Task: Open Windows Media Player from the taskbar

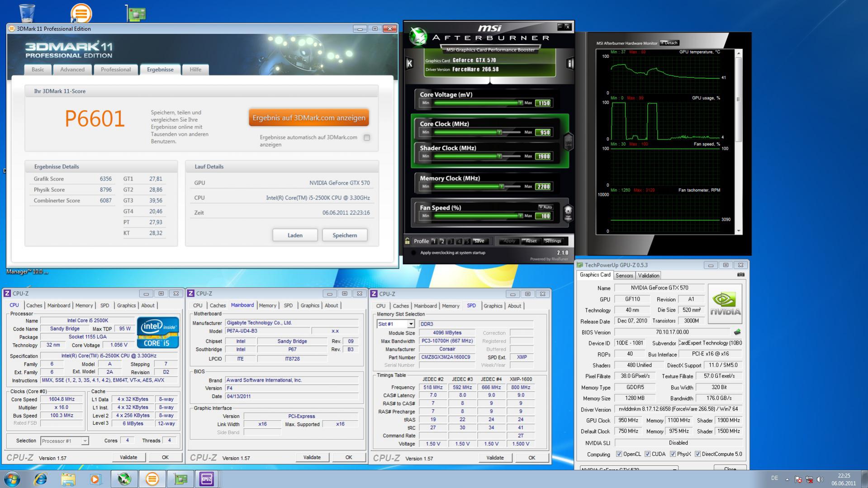Action: coord(95,479)
